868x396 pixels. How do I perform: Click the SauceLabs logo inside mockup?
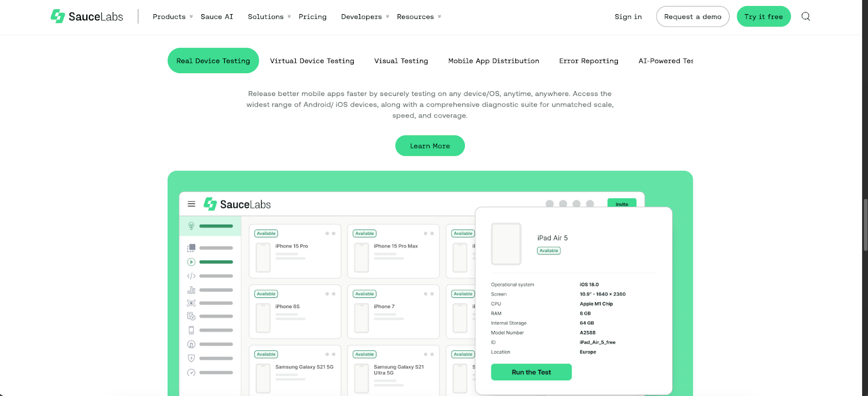(237, 204)
